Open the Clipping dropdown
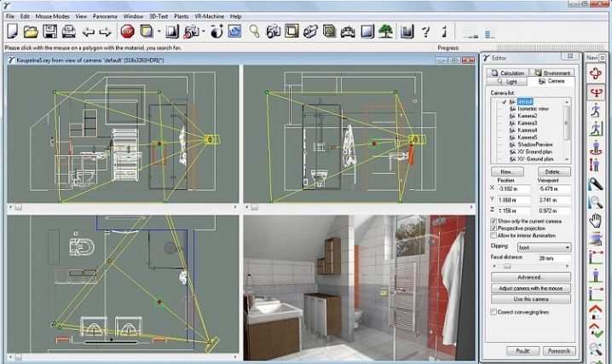The width and height of the screenshot is (612, 364). [x=544, y=246]
